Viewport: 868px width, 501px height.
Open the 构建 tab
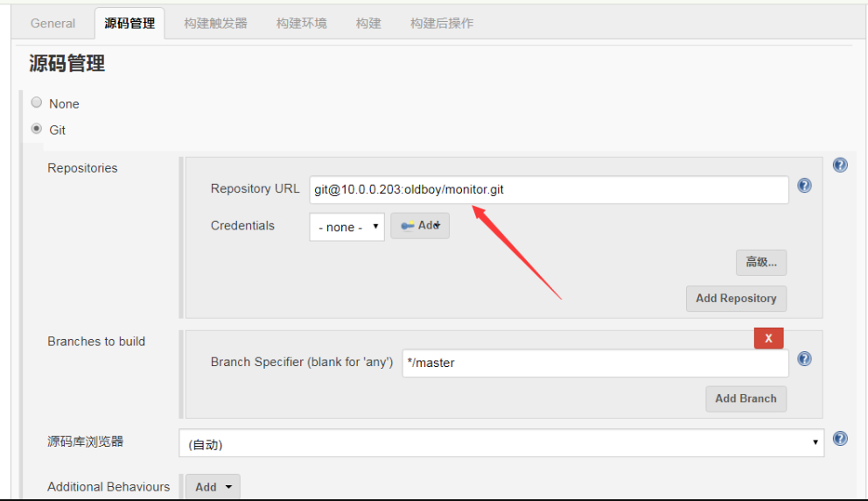click(x=368, y=24)
